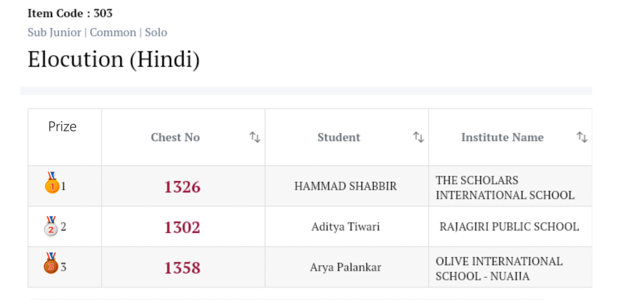Click the gold first-place medal icon
Viewport: 644px width, 308px height.
(x=51, y=183)
